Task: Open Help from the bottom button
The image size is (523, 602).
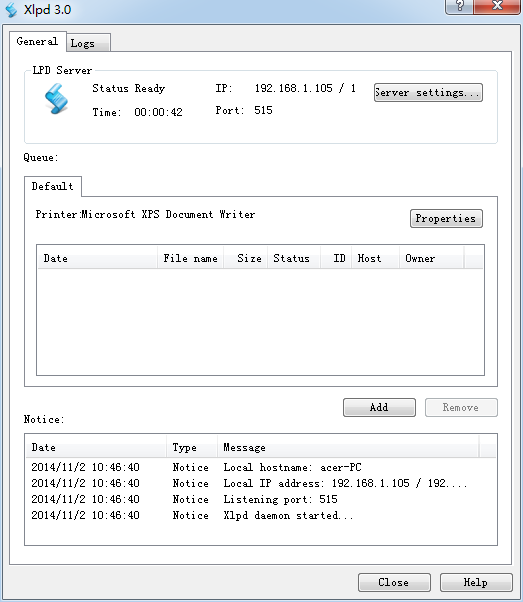Action: tap(476, 582)
